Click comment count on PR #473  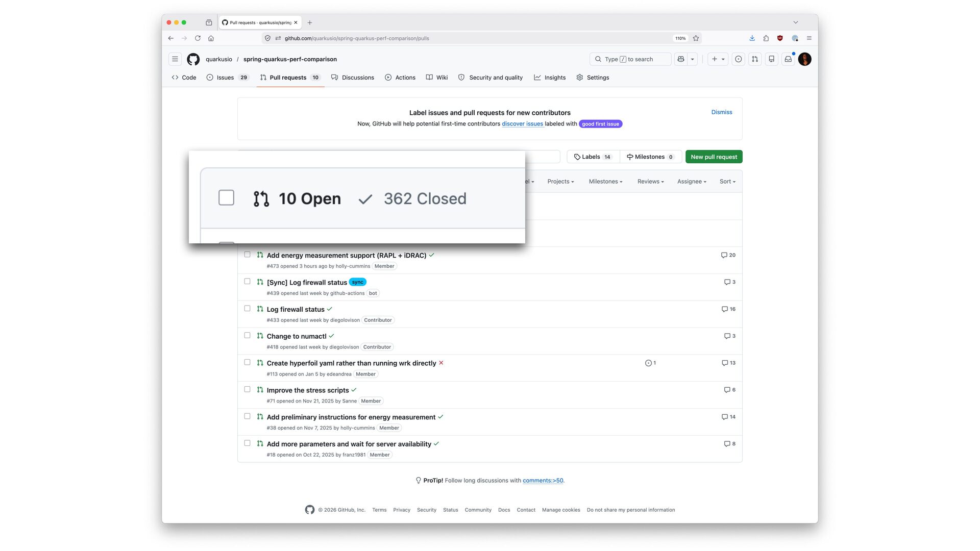tap(728, 255)
